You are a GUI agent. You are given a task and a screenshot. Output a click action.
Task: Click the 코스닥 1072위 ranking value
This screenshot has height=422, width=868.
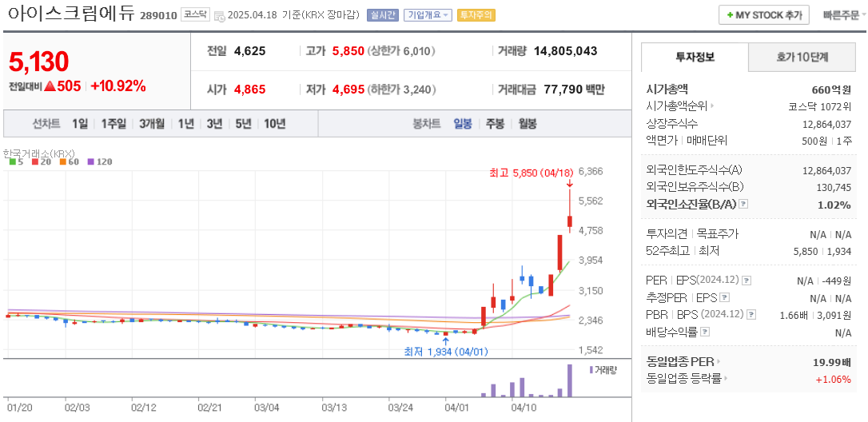(x=819, y=106)
